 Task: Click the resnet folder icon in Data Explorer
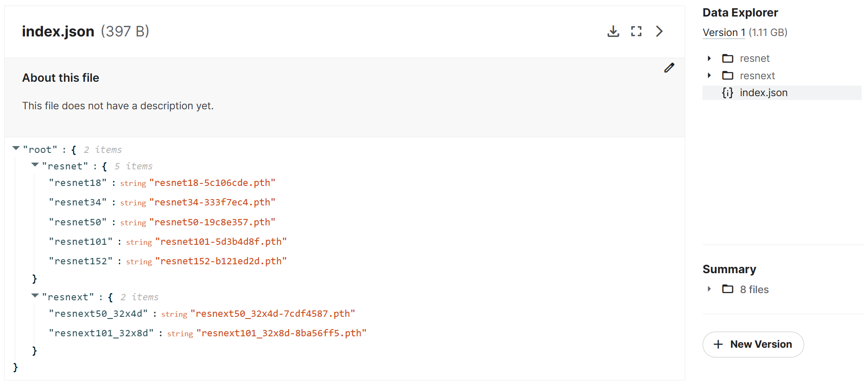pos(728,58)
